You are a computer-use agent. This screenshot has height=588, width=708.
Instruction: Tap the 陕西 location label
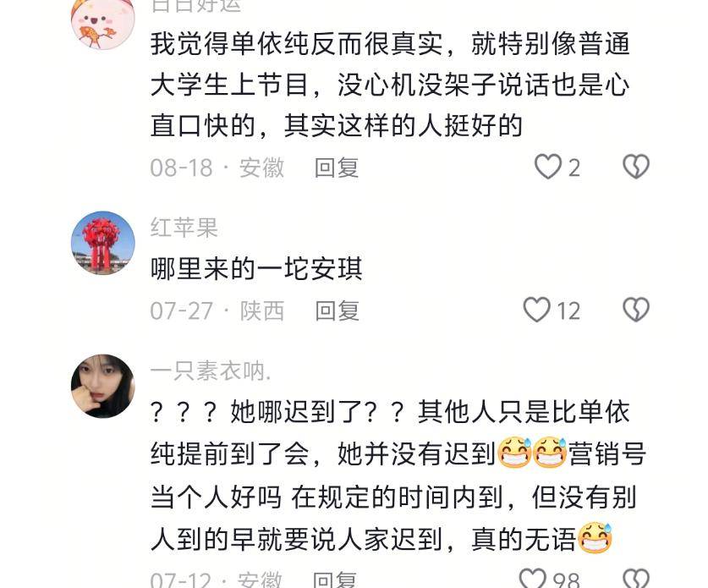click(x=262, y=310)
